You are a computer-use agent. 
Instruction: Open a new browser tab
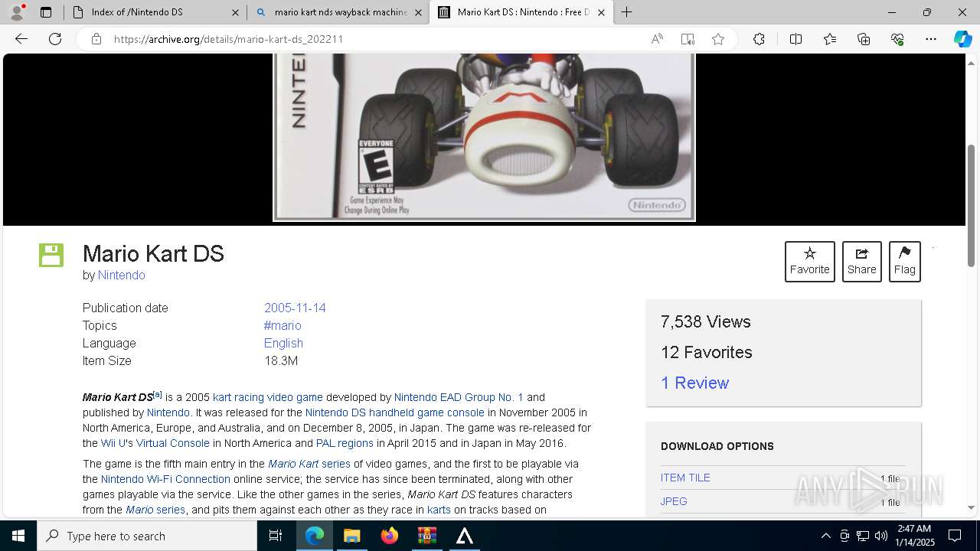[626, 12]
